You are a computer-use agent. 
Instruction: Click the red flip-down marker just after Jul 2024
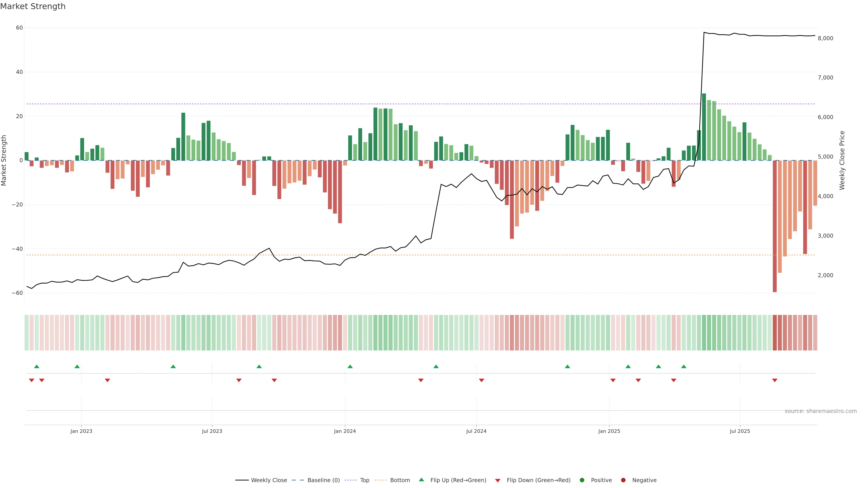tap(481, 380)
